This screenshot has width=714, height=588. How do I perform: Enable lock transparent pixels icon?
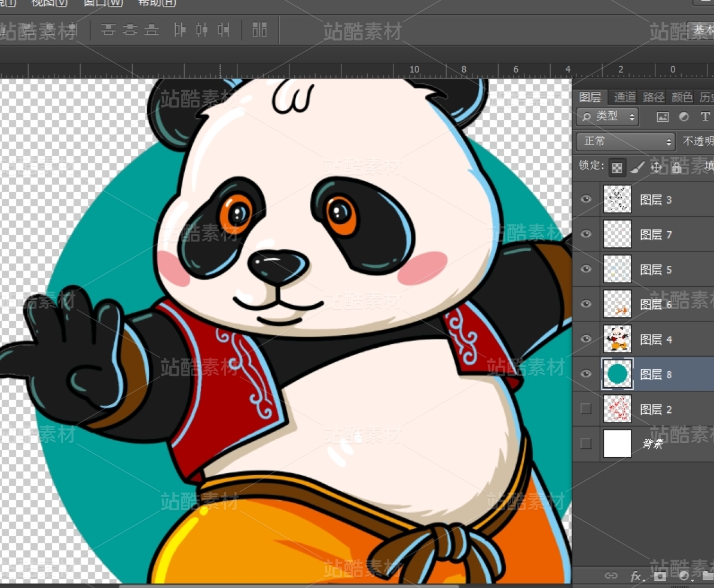pyautogui.click(x=617, y=168)
